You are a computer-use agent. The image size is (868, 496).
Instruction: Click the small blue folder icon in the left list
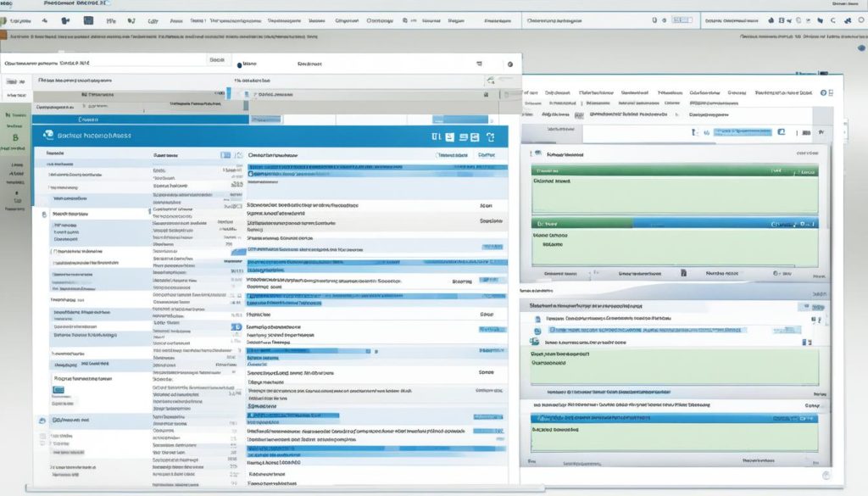coord(58,390)
